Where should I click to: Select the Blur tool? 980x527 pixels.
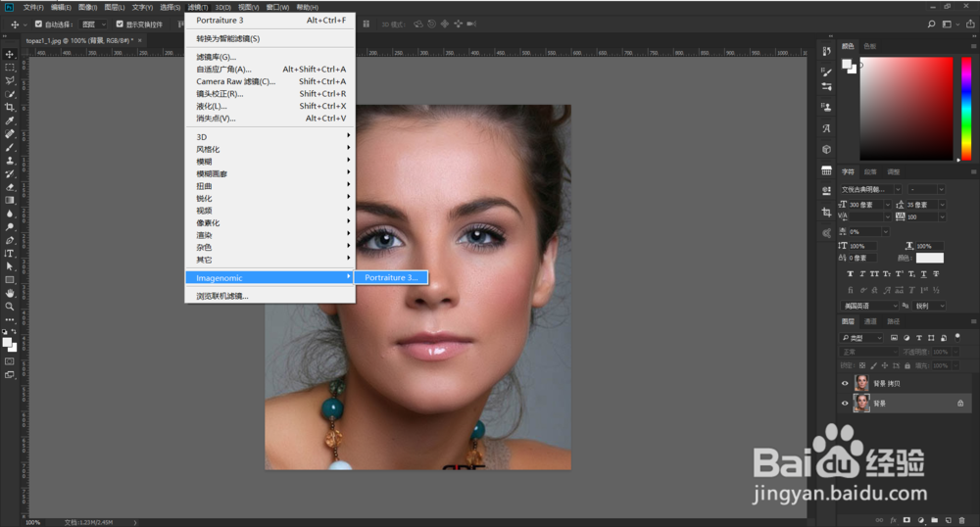click(10, 214)
